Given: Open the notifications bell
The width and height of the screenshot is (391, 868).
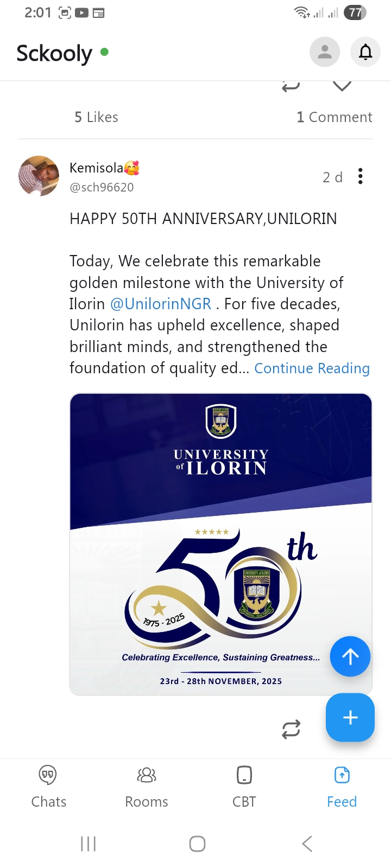Looking at the screenshot, I should pyautogui.click(x=365, y=52).
